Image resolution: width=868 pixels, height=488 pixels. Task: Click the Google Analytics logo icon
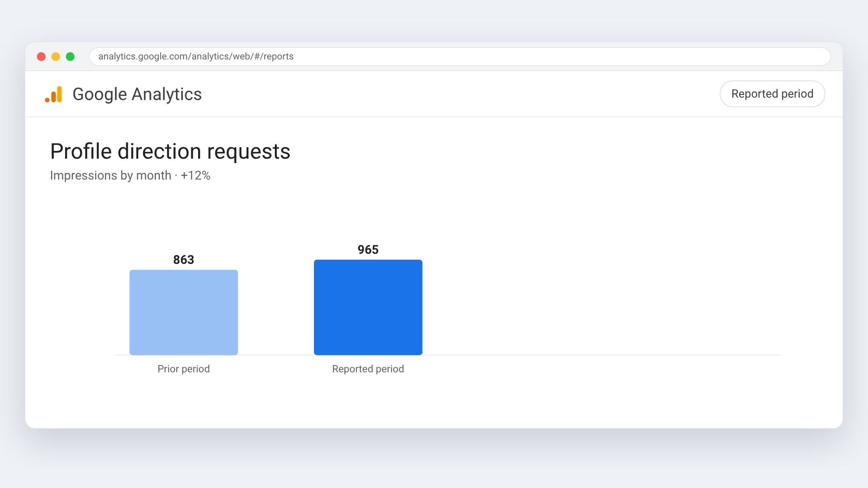click(x=53, y=94)
